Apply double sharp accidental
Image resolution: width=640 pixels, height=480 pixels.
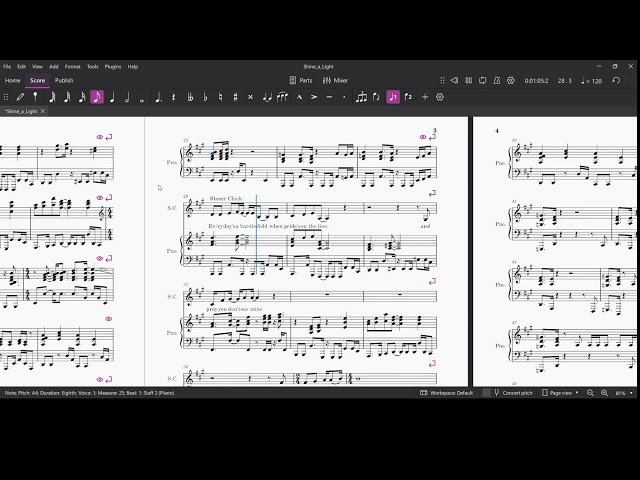pyautogui.click(x=251, y=97)
